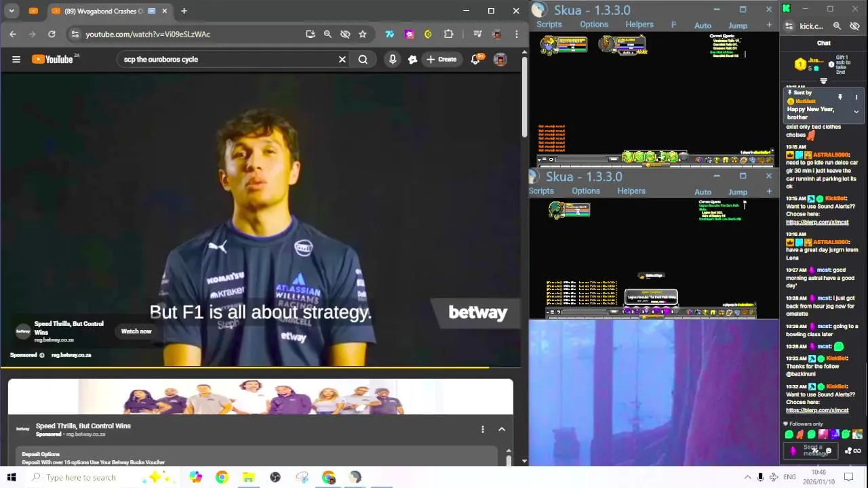Open Chrome from the Windows taskbar
This screenshot has width=868, height=488.
[x=222, y=477]
